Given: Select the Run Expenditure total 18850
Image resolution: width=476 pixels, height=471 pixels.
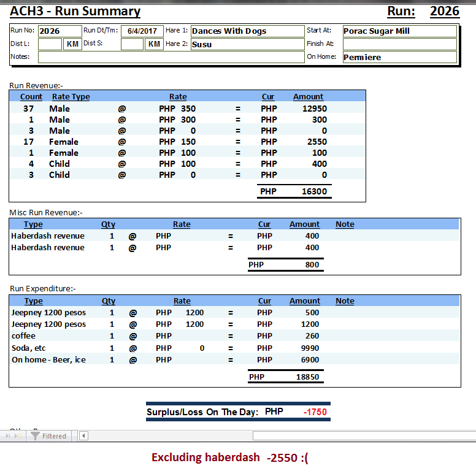Looking at the screenshot, I should (307, 377).
